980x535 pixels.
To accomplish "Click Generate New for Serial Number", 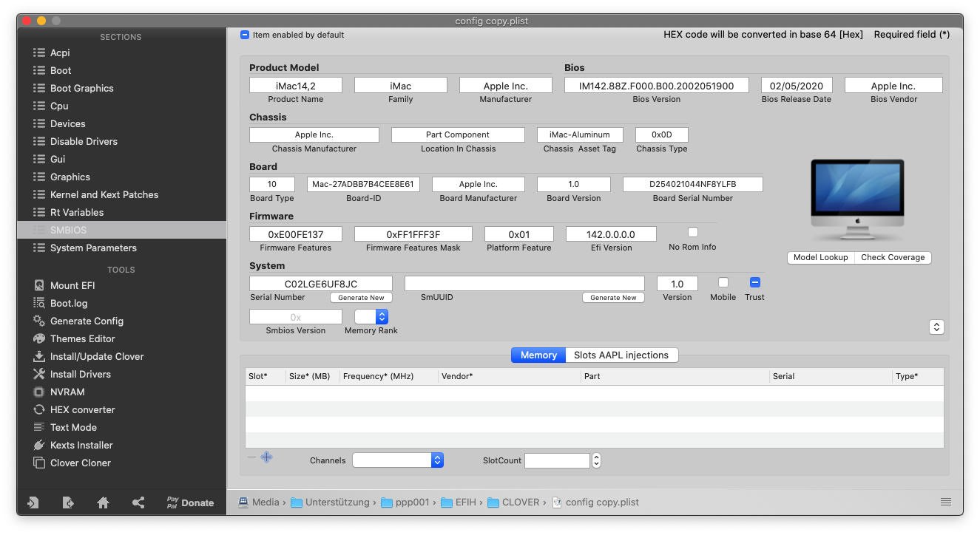I will pyautogui.click(x=361, y=298).
